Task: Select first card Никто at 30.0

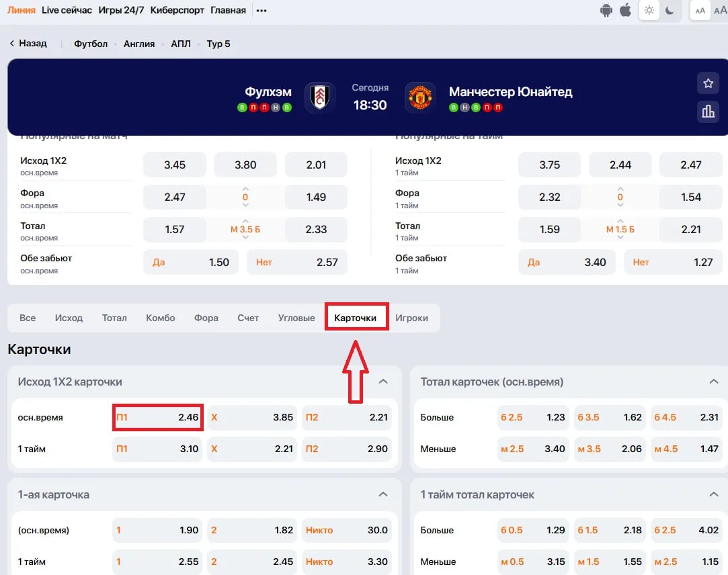Action: (x=347, y=530)
